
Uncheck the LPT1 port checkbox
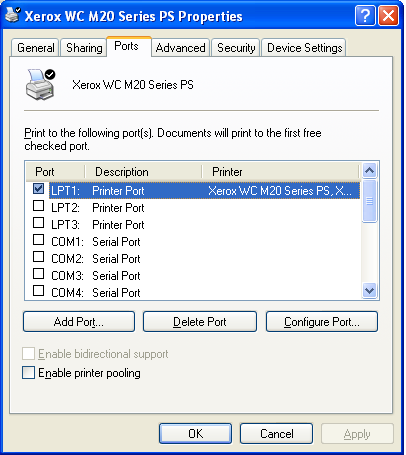[39, 189]
